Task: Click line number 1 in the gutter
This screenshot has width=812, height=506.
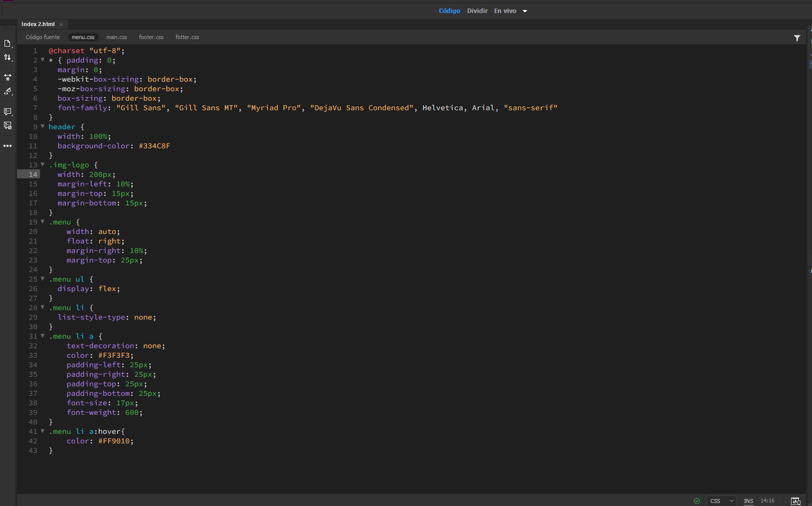Action: coord(35,51)
